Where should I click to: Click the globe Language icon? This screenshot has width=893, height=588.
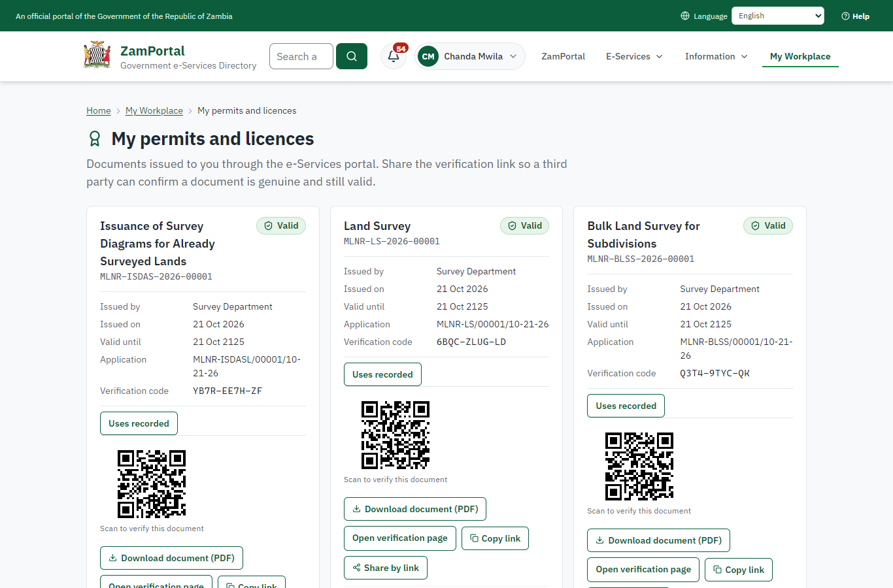[x=685, y=16]
